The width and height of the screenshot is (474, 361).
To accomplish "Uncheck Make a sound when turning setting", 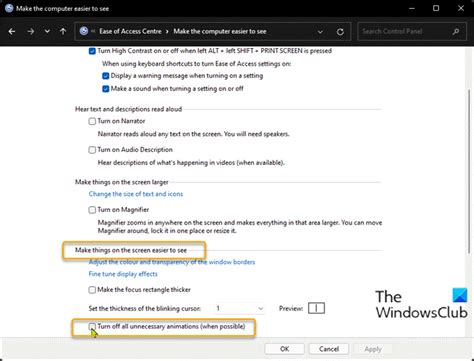I will coord(106,89).
